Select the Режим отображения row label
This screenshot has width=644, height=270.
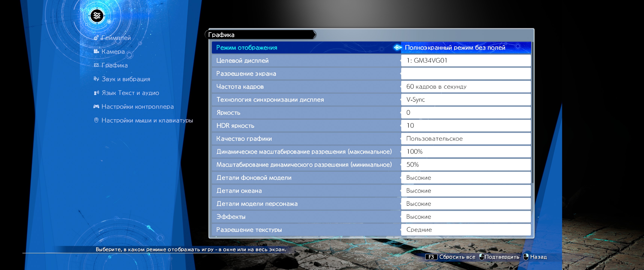point(247,48)
